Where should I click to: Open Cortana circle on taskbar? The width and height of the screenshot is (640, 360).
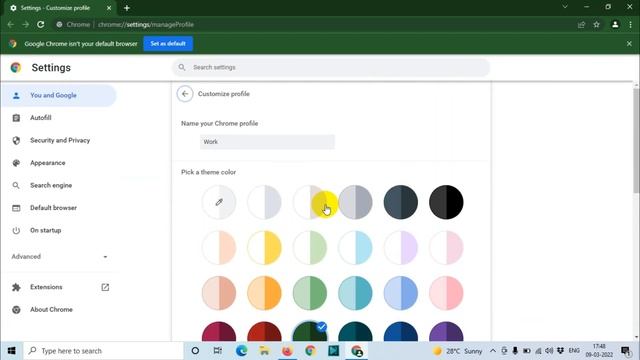195,351
